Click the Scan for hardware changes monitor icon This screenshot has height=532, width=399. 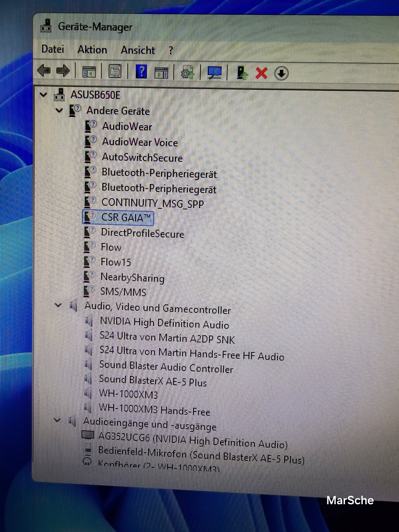click(x=214, y=72)
